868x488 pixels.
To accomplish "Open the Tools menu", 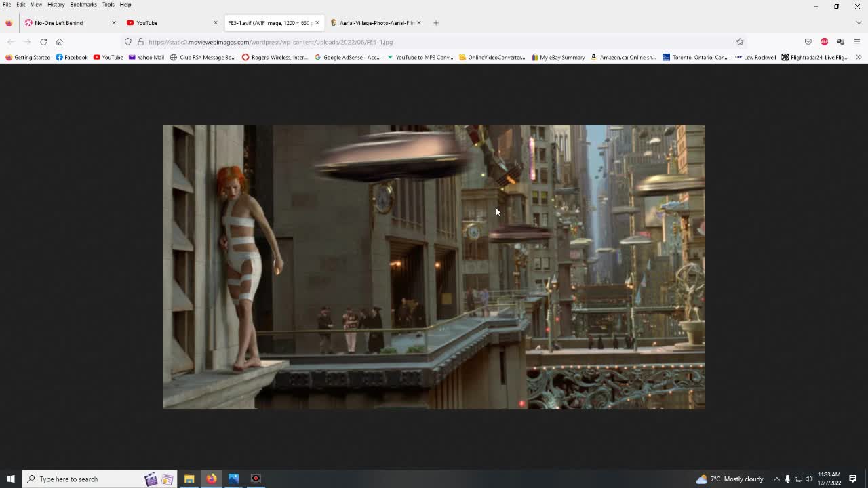I will pyautogui.click(x=108, y=5).
